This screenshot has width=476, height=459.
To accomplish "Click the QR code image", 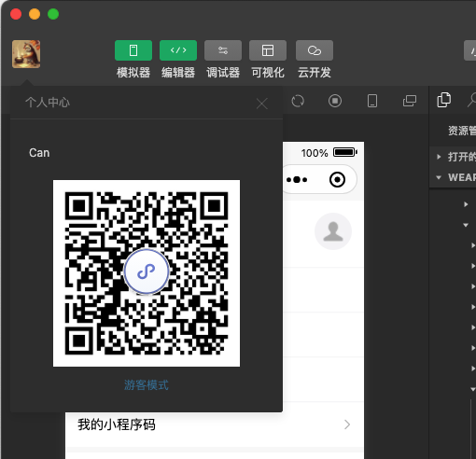I will pos(147,273).
